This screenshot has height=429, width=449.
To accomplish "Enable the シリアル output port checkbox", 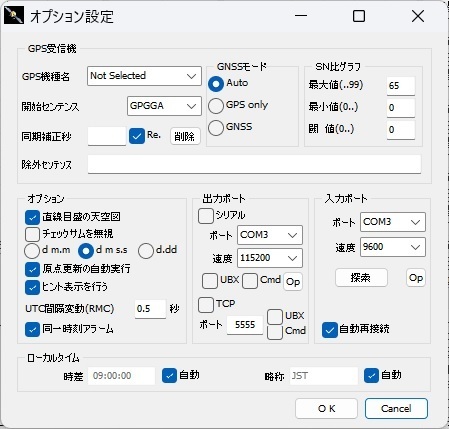I will 206,216.
